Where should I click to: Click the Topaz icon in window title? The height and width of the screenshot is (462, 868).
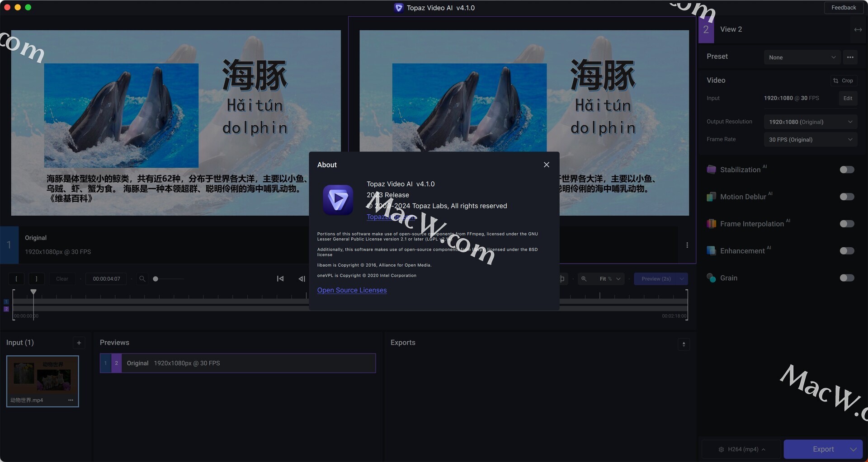pos(398,8)
